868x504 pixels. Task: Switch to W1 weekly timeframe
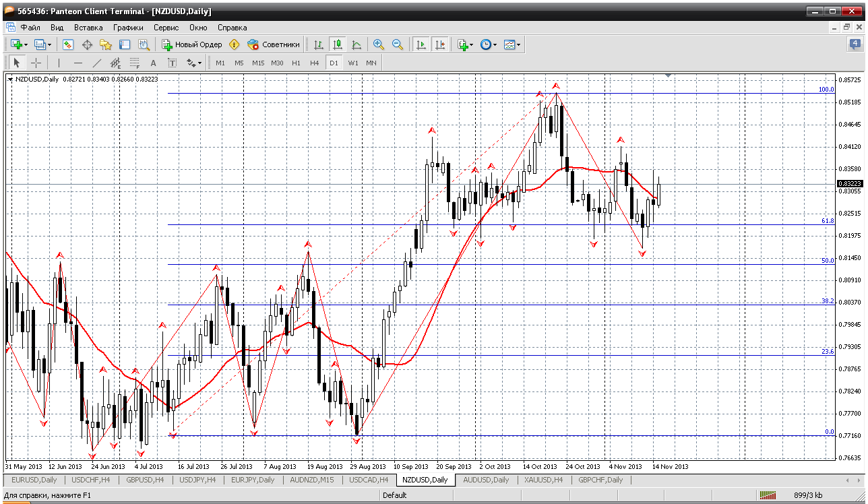(x=353, y=63)
